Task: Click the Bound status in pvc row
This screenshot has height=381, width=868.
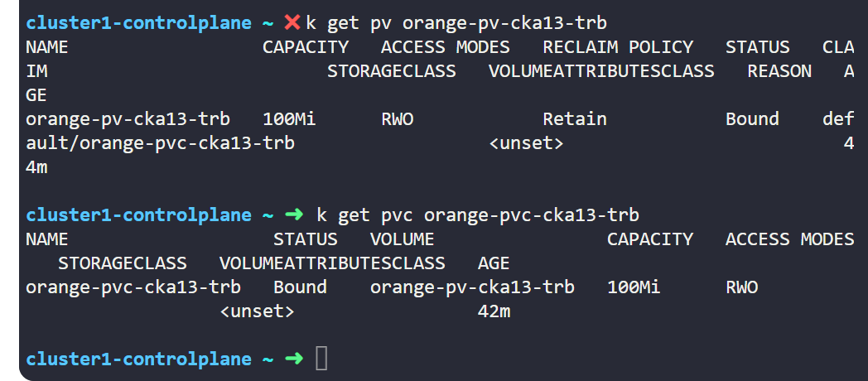Action: [x=300, y=287]
